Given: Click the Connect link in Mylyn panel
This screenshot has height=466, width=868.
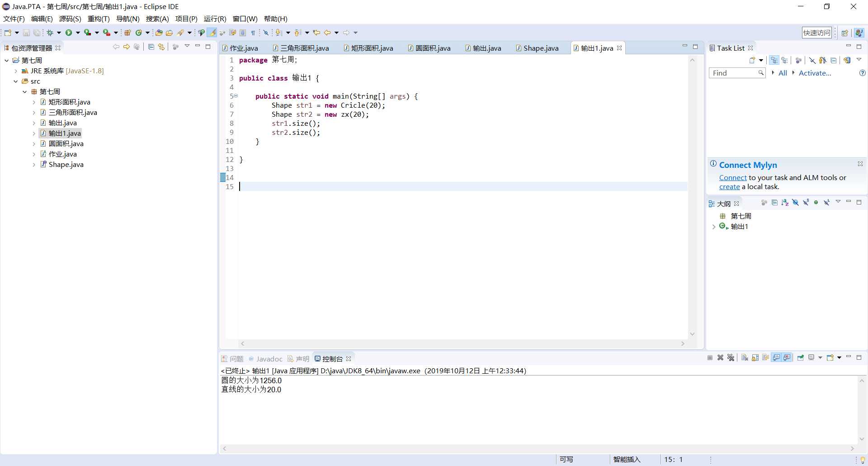Looking at the screenshot, I should pos(733,178).
